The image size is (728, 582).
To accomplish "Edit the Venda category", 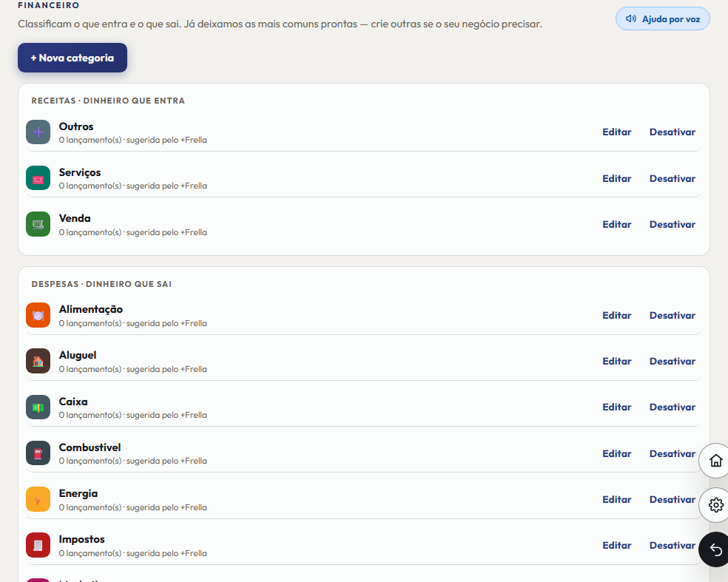I will [616, 225].
